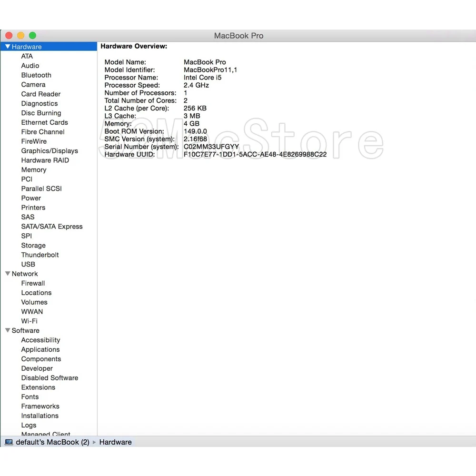
Task: Open the FireWire section
Action: click(34, 141)
